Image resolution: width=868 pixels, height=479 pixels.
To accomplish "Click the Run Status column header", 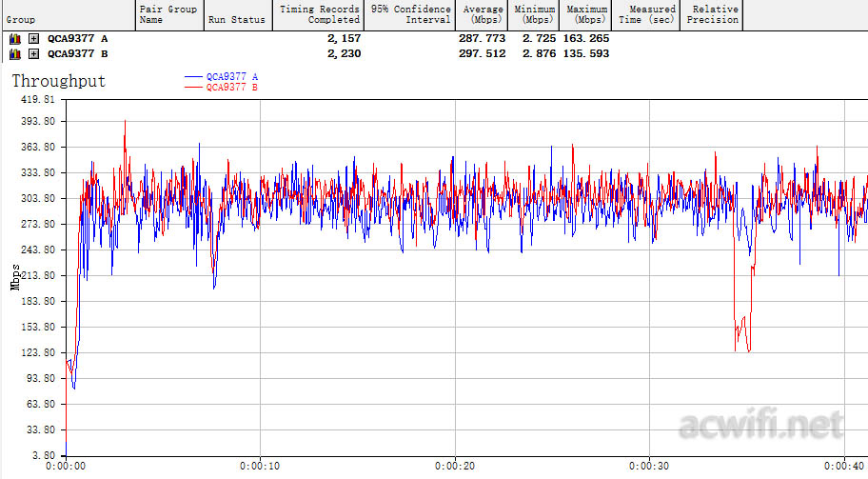I will tap(238, 15).
